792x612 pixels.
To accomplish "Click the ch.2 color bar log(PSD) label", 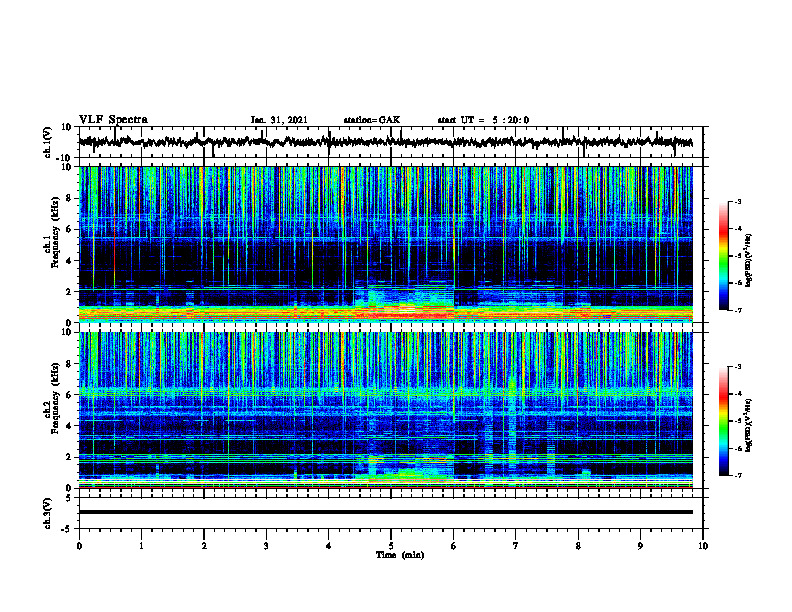I will coord(748,425).
